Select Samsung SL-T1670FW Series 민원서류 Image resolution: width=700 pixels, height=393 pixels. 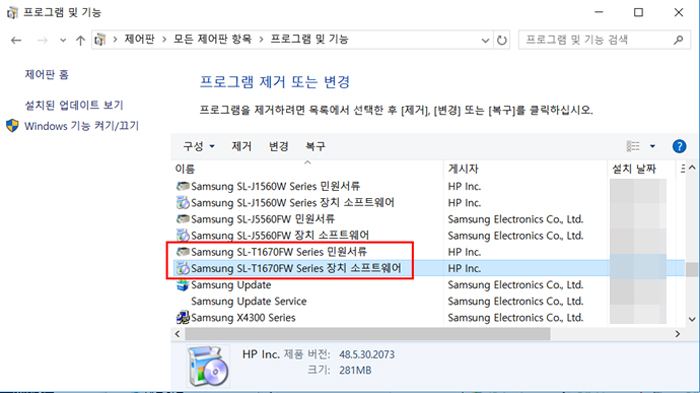point(279,252)
